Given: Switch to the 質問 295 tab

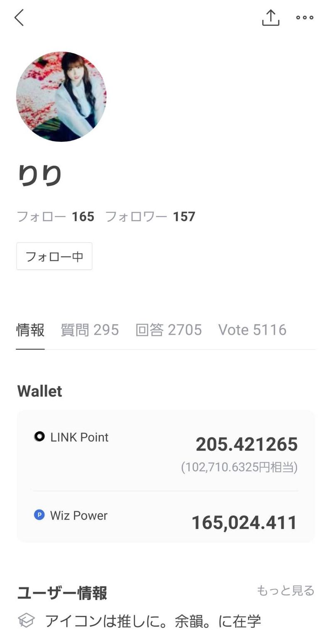Looking at the screenshot, I should point(90,330).
